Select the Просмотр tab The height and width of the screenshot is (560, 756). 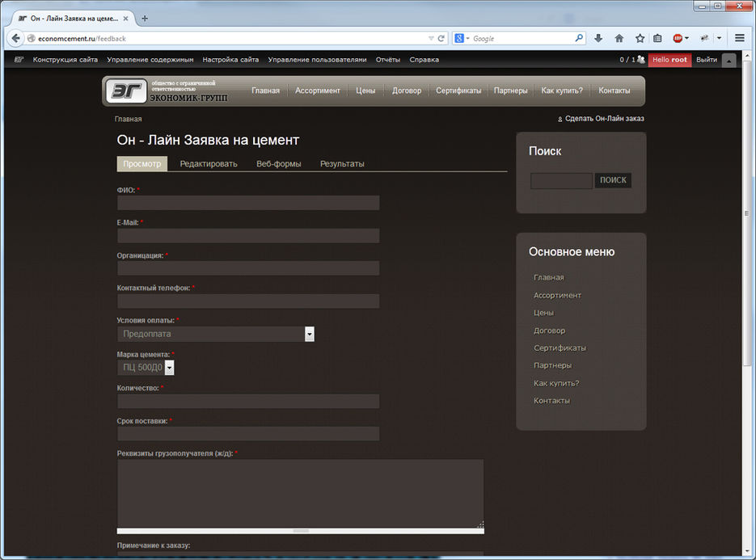click(x=141, y=164)
